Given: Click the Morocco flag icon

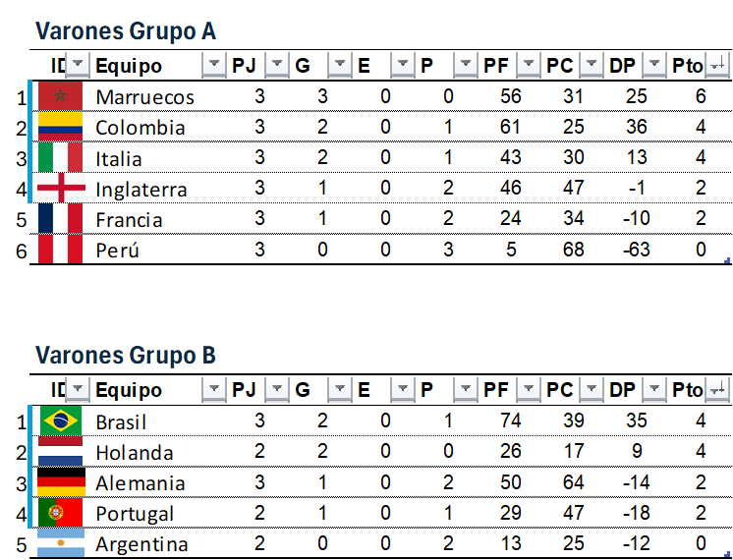Looking at the screenshot, I should click(59, 96).
